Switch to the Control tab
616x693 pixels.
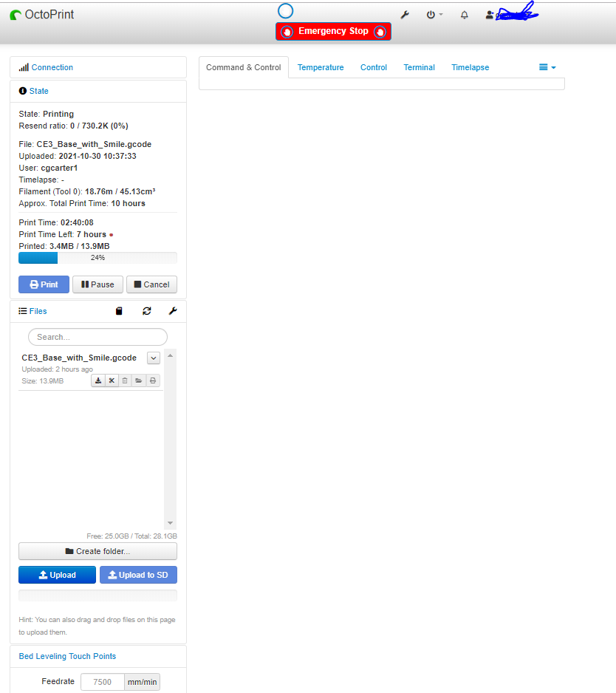(x=374, y=67)
